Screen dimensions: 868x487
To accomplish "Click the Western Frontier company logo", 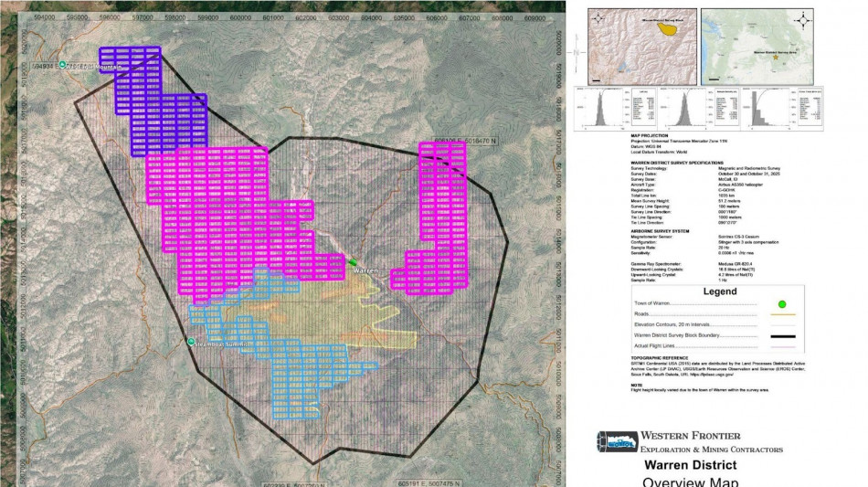I will tap(614, 441).
